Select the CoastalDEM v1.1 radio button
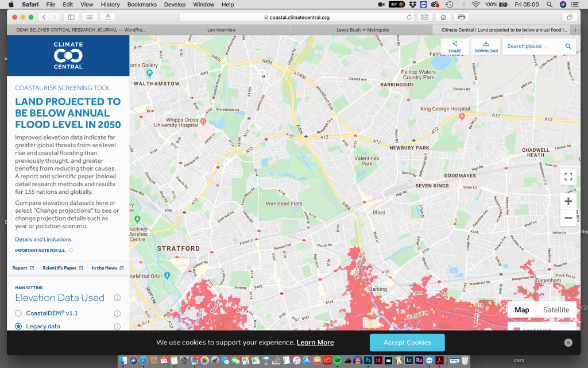588x368 pixels. (18, 313)
